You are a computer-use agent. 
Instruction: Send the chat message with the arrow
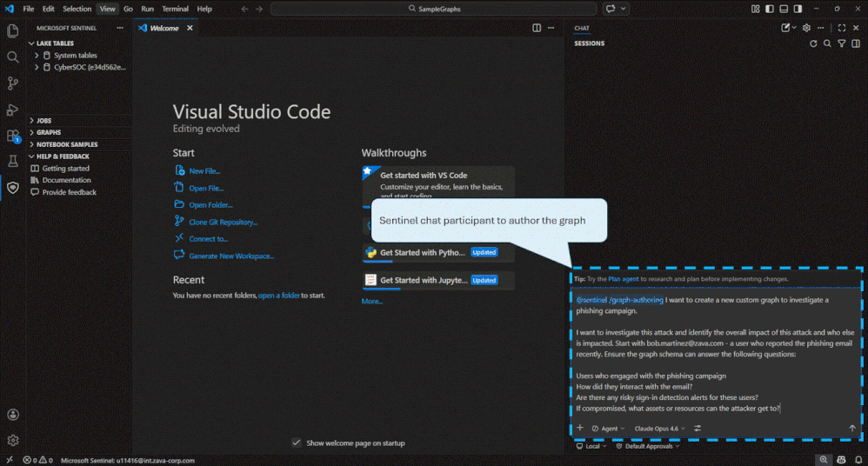852,428
